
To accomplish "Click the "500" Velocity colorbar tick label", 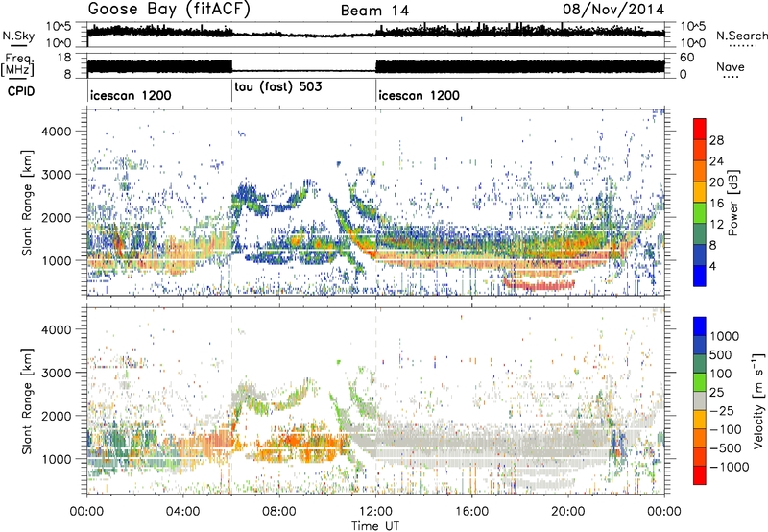I will [x=721, y=354].
